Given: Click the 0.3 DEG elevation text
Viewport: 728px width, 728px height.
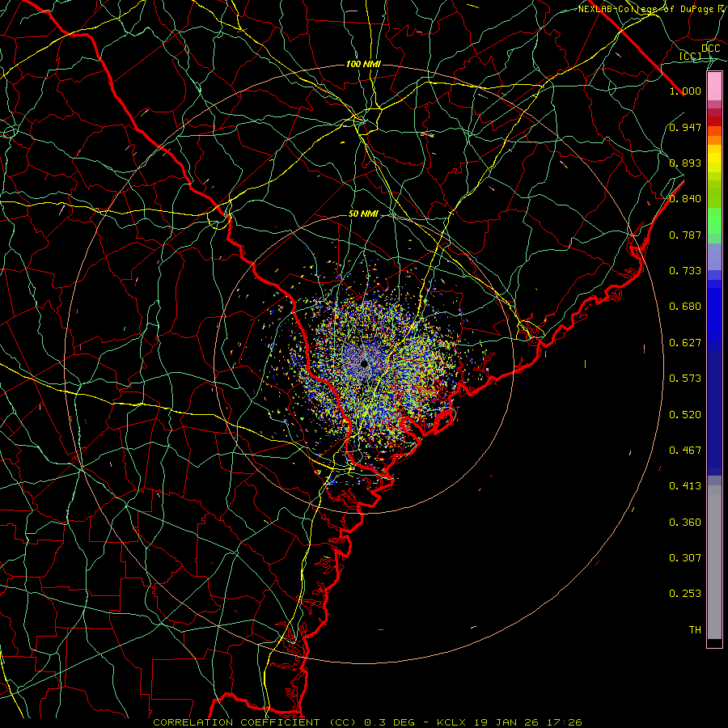Looking at the screenshot, I should click(389, 722).
